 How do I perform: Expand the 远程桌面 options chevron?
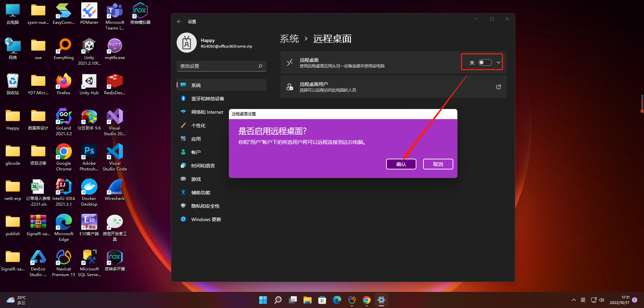pos(499,62)
